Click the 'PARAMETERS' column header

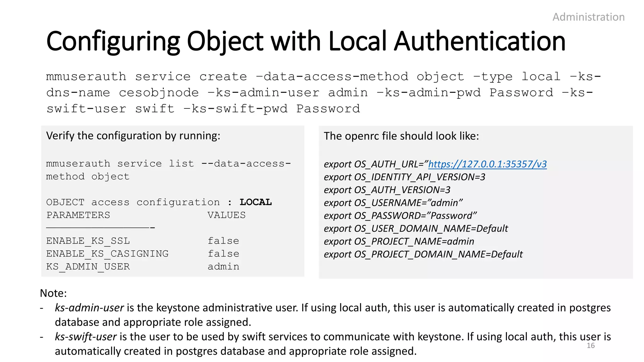coord(78,215)
